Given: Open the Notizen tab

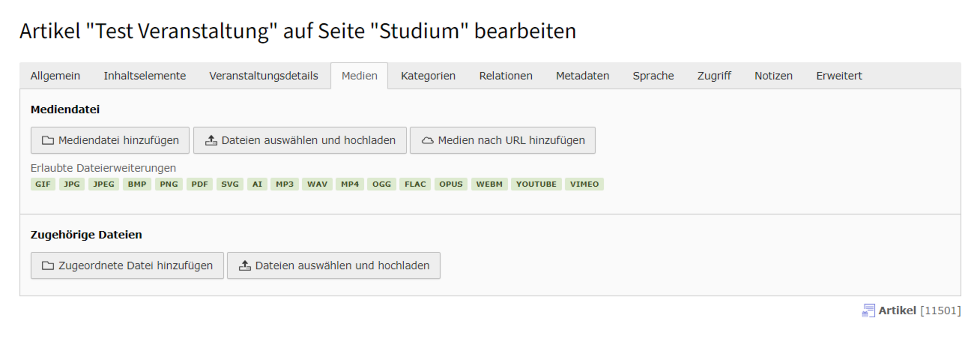Looking at the screenshot, I should (773, 76).
